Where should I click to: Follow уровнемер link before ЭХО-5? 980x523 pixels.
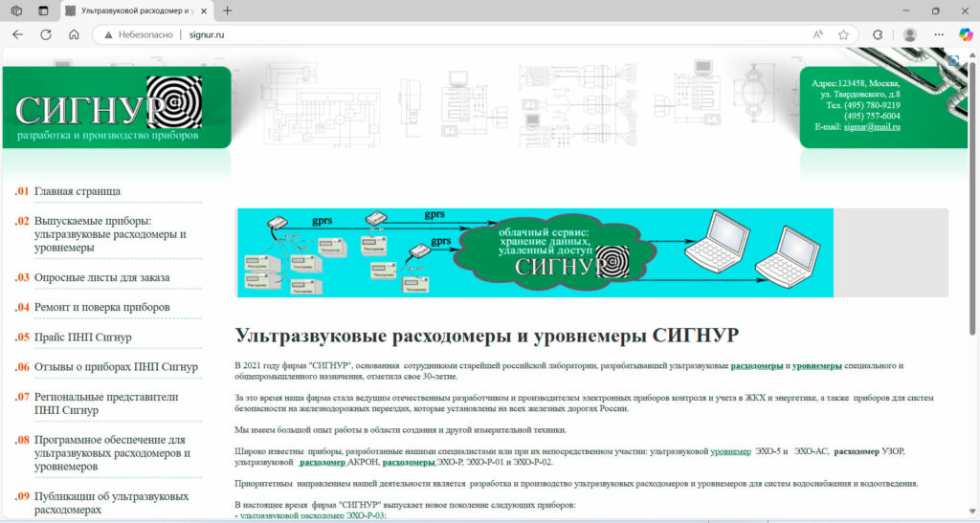click(730, 451)
